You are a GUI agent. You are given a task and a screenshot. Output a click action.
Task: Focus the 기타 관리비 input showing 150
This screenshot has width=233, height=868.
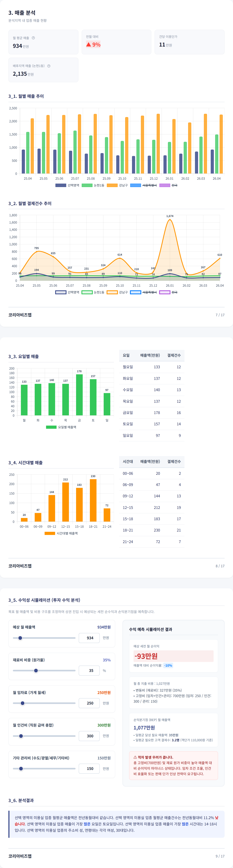pyautogui.click(x=89, y=769)
